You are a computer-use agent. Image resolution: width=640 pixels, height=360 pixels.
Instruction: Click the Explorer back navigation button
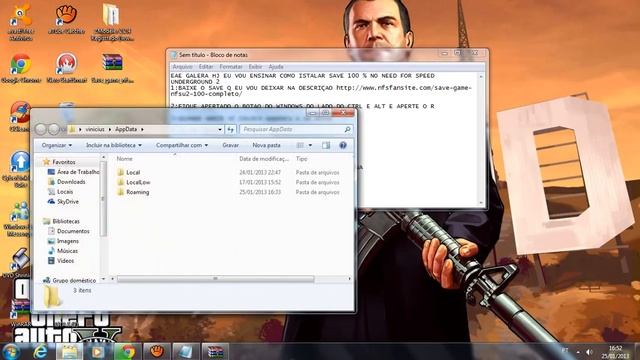[x=40, y=129]
